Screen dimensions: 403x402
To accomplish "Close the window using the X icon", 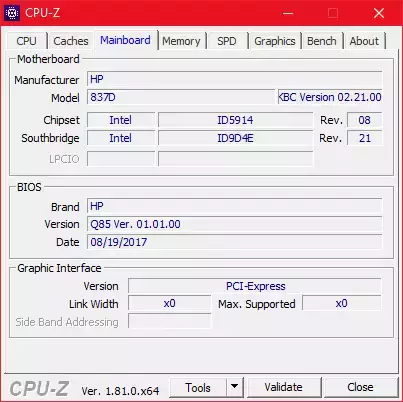I will point(379,13).
